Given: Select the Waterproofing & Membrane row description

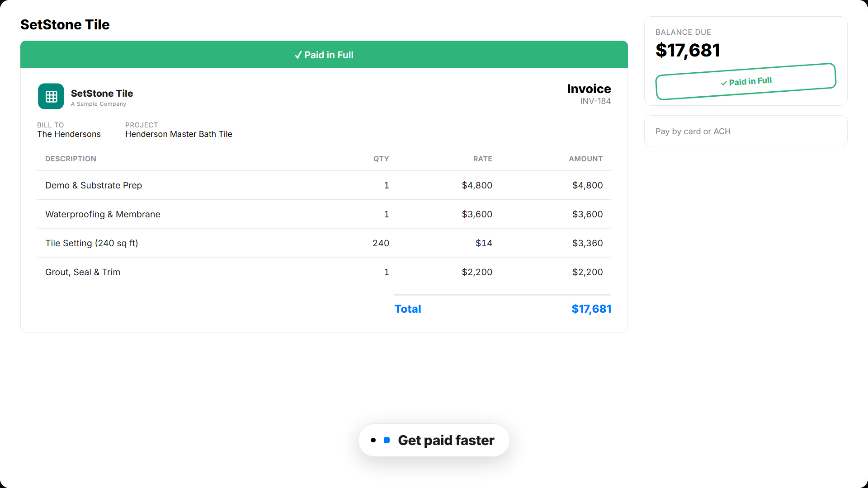Looking at the screenshot, I should (103, 214).
